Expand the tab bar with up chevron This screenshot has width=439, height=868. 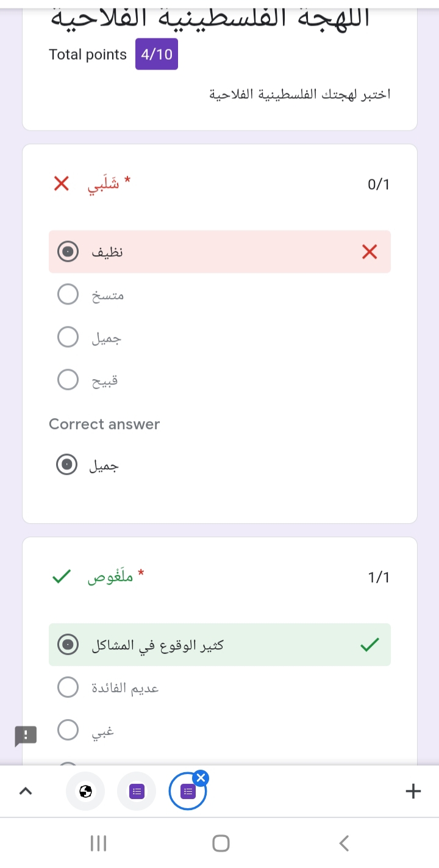coord(25,791)
